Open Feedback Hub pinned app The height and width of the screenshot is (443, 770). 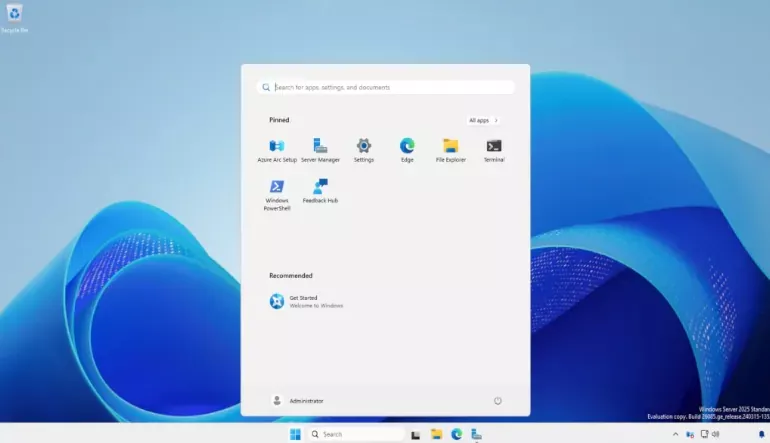(320, 191)
